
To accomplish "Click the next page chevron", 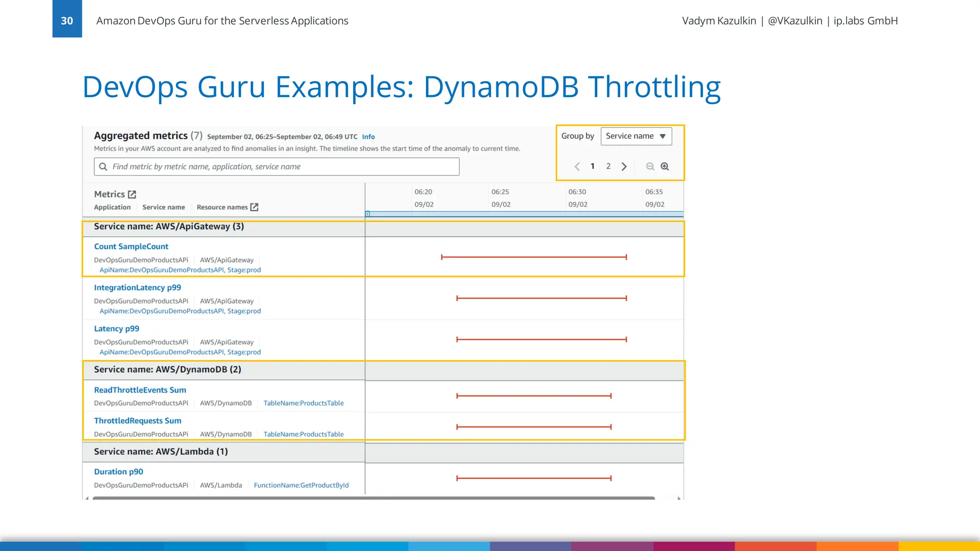I will pos(624,166).
